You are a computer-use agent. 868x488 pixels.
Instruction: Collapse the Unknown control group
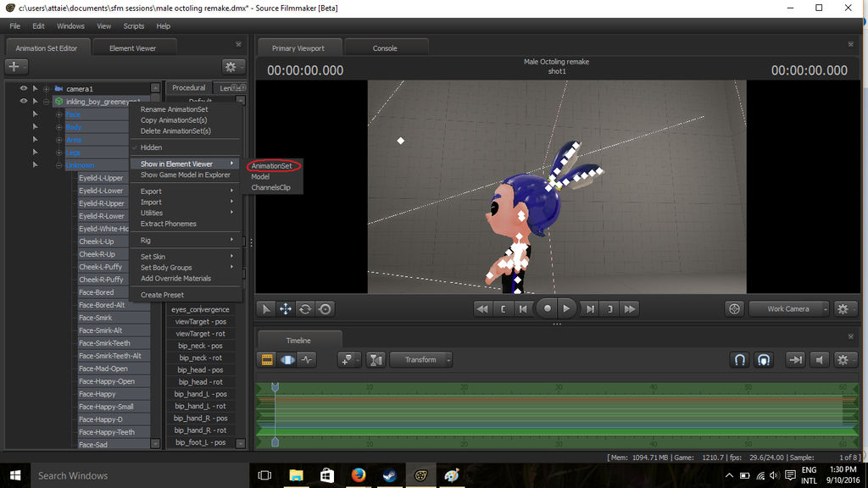point(58,165)
